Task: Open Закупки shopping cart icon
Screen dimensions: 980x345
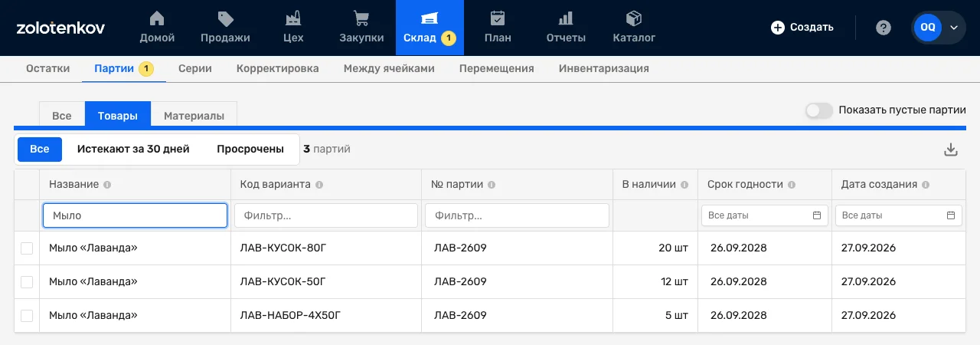Action: [x=361, y=18]
